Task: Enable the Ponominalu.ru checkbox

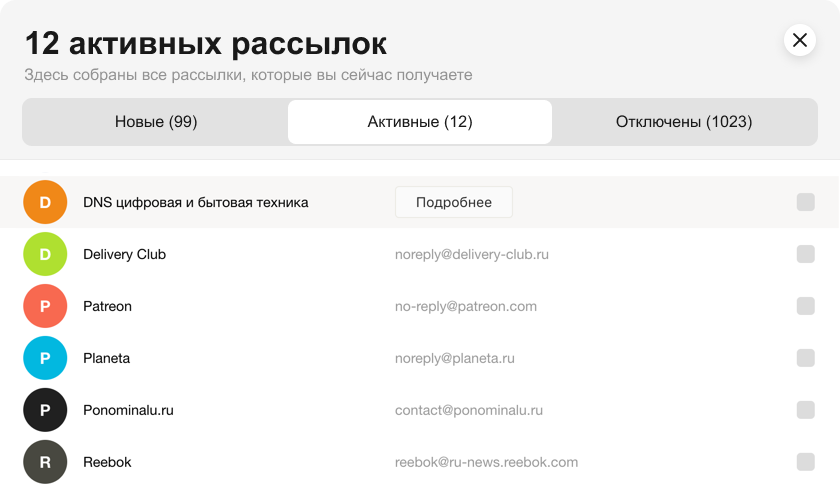Action: tap(806, 410)
